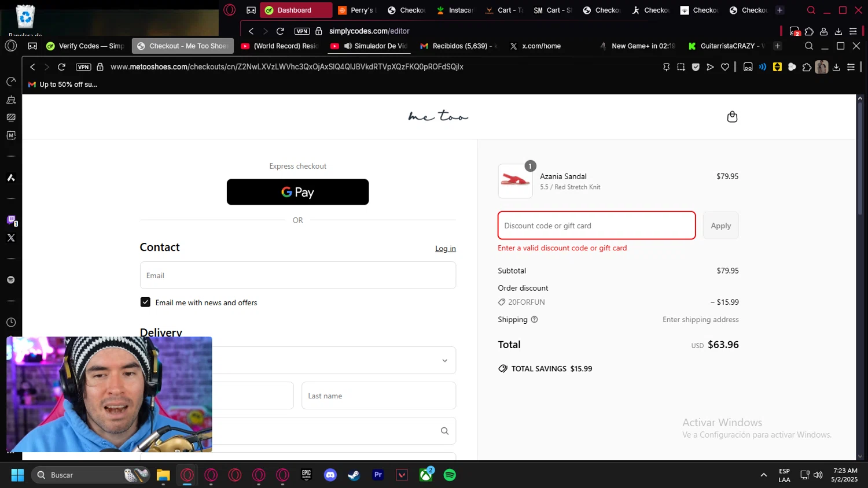Add a new tab in the front window
This screenshot has width=868, height=488.
(x=778, y=46)
